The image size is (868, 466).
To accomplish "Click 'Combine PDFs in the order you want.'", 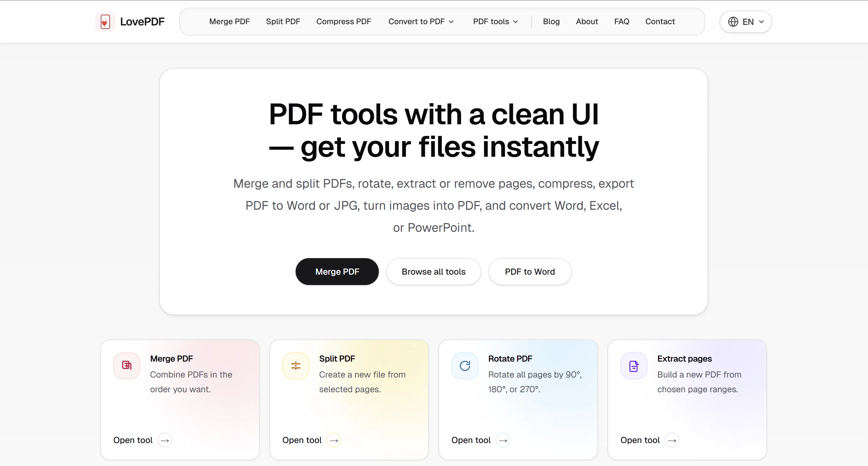I will point(191,382).
